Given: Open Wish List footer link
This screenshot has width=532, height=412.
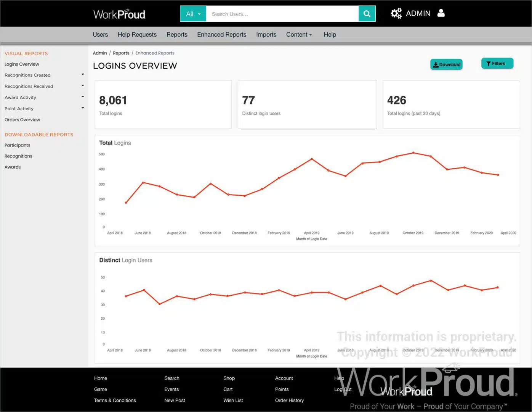Looking at the screenshot, I should pyautogui.click(x=233, y=400).
